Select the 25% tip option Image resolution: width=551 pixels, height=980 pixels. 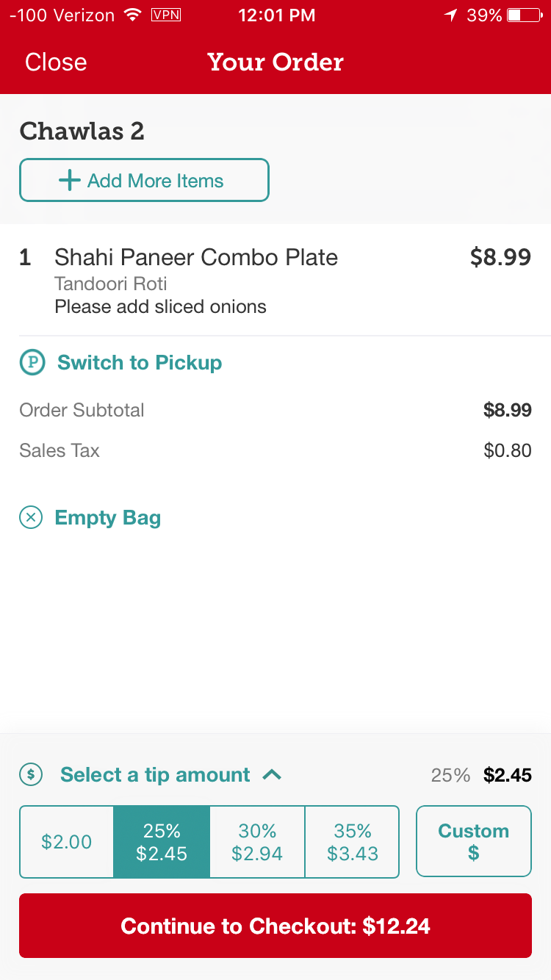point(162,842)
